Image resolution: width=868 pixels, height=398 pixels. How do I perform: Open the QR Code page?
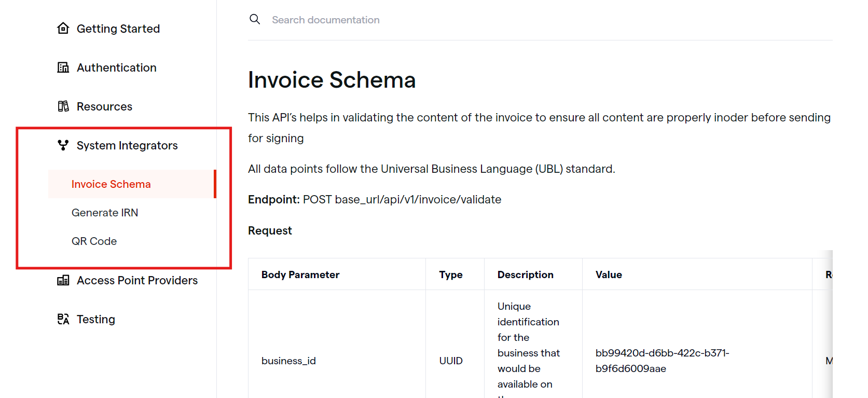point(94,241)
